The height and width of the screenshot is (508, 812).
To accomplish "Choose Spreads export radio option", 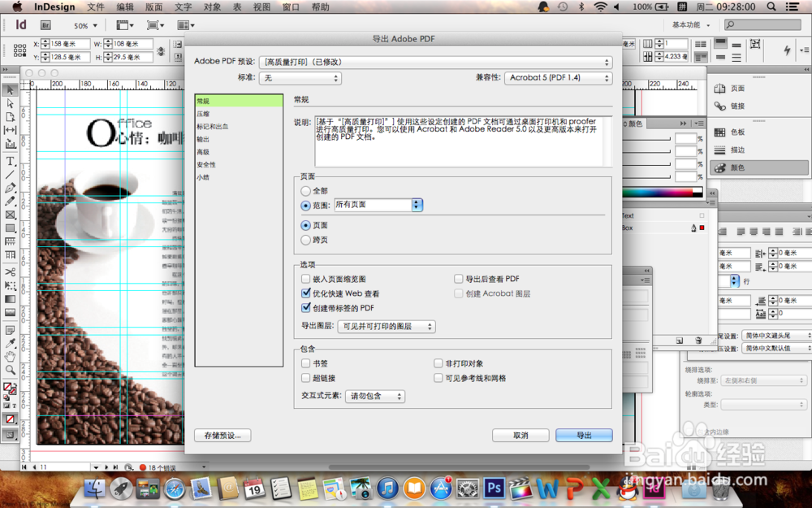I will [x=305, y=240].
